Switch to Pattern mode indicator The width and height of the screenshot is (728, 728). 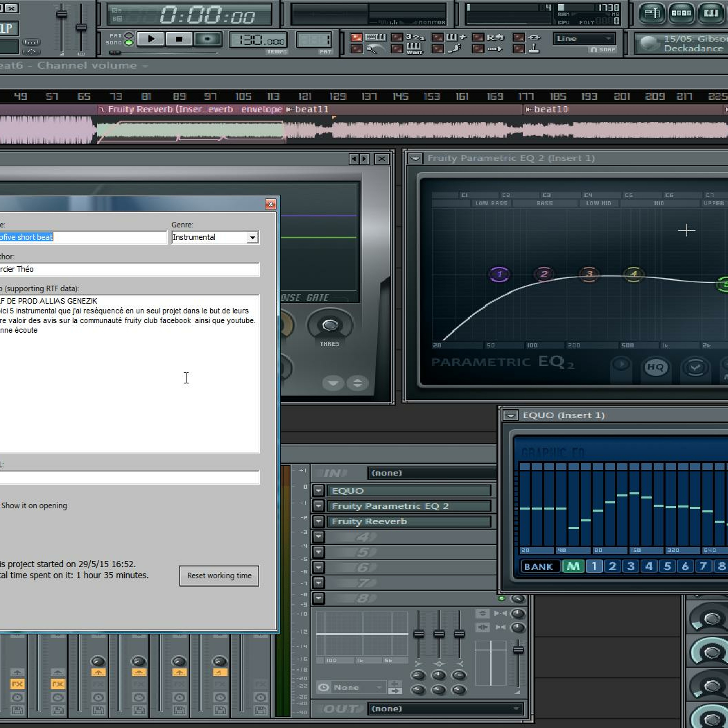(129, 35)
